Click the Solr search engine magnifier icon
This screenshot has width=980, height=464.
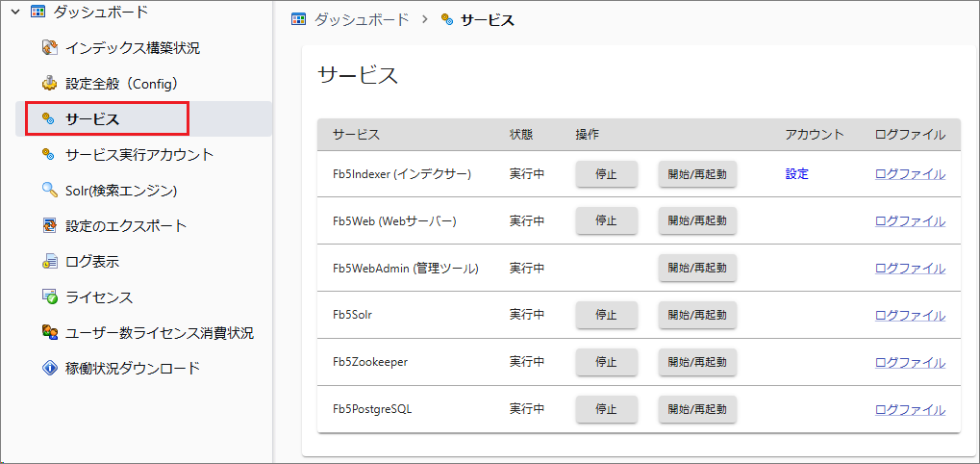50,191
